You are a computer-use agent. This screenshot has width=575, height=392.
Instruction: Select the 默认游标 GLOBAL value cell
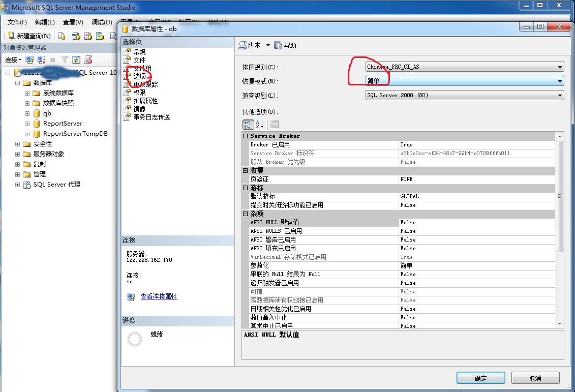click(x=477, y=197)
